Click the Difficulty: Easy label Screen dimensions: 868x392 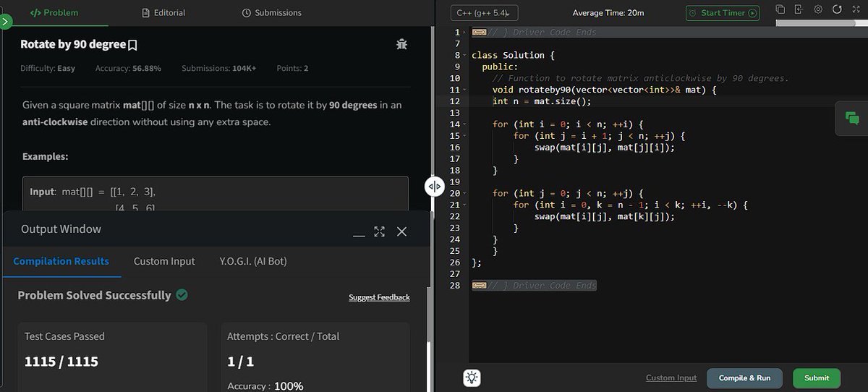pos(48,68)
